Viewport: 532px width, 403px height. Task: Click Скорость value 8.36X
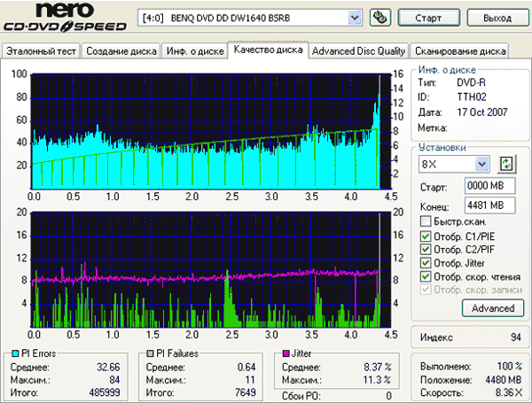508,392
